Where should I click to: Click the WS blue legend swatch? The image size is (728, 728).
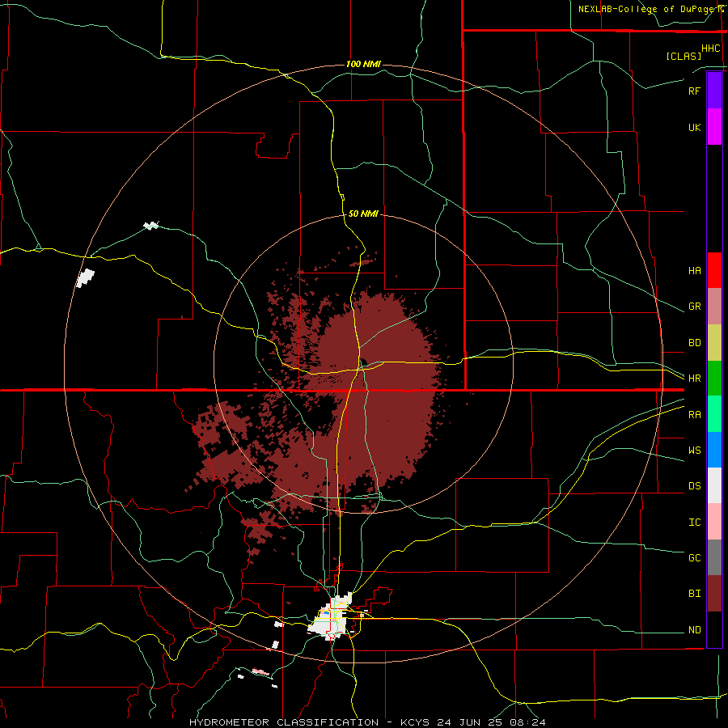click(714, 450)
